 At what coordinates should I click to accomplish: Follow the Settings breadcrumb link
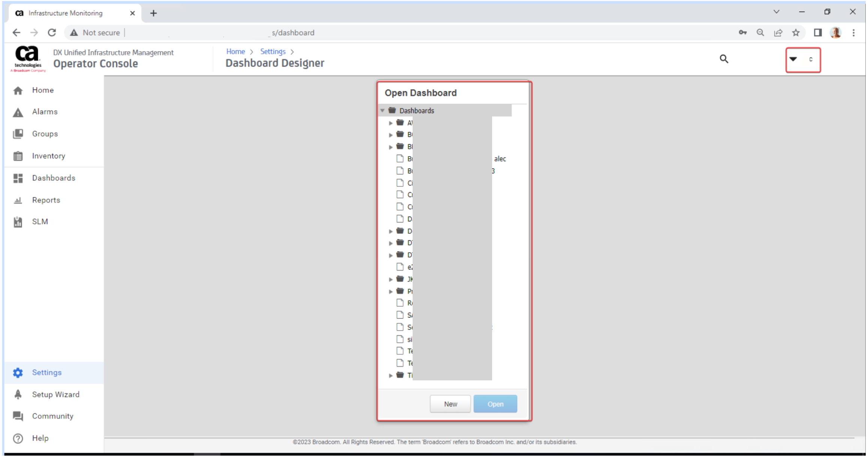pyautogui.click(x=273, y=52)
